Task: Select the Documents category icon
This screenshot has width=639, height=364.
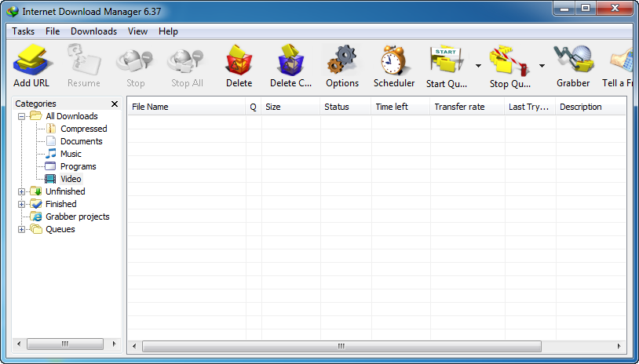Action: [50, 141]
